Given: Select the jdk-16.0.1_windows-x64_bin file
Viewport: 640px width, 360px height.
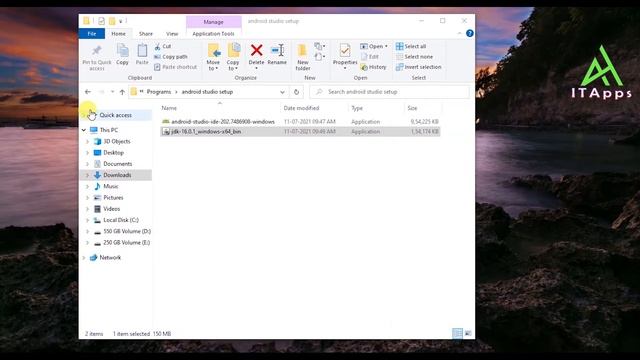Looking at the screenshot, I should coord(300,131).
